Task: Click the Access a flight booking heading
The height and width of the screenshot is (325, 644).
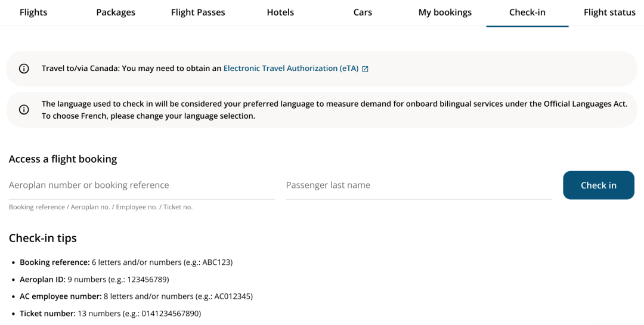Action: coord(63,159)
